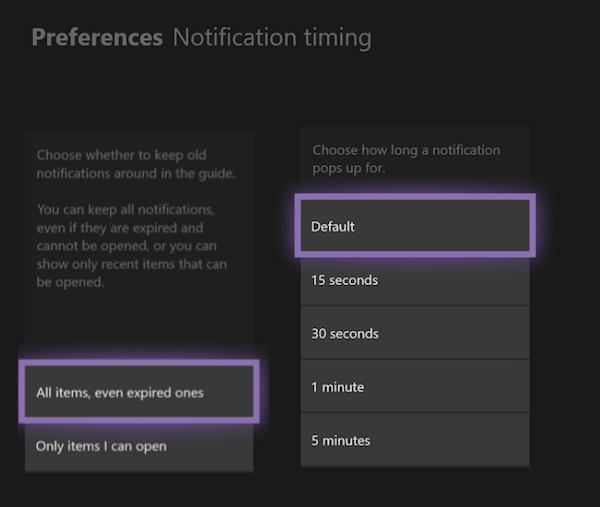
Task: Click the Preferences heading
Action: coord(97,38)
